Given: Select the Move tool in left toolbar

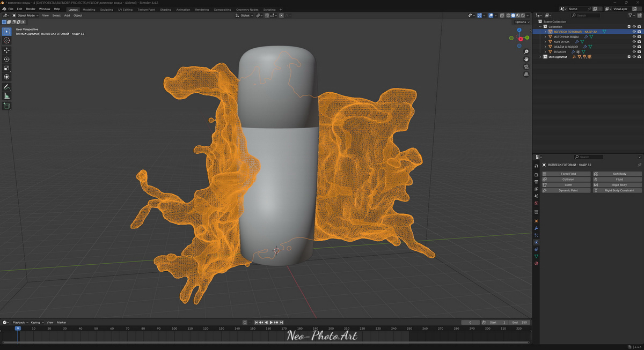Looking at the screenshot, I should [x=6, y=50].
